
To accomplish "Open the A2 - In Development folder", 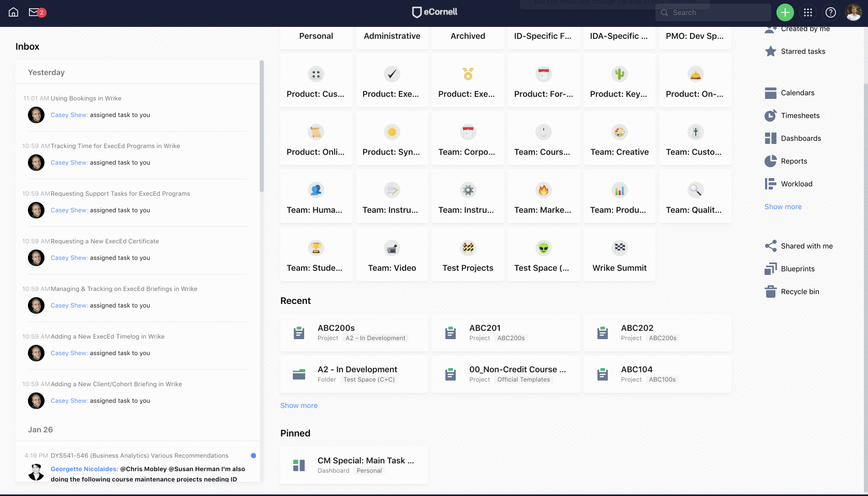I will pyautogui.click(x=354, y=374).
